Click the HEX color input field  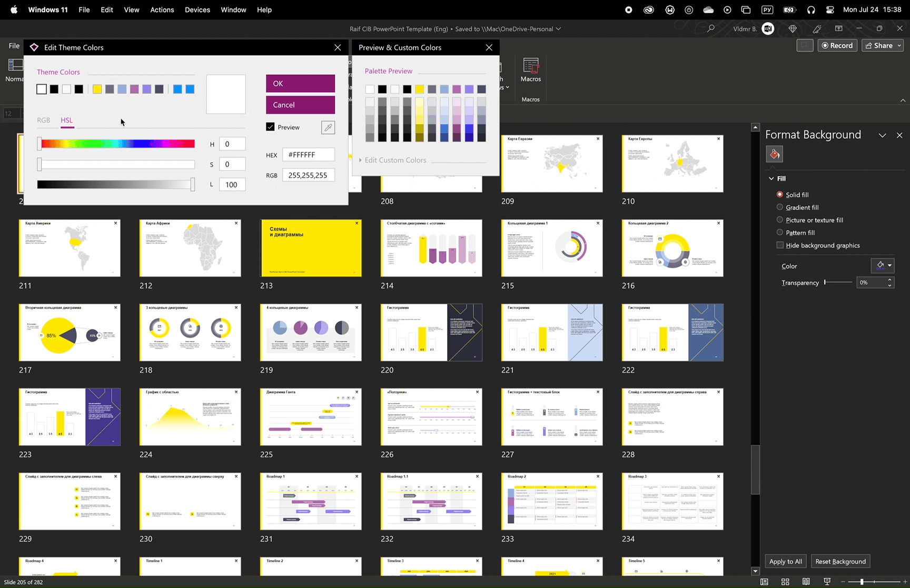point(308,155)
